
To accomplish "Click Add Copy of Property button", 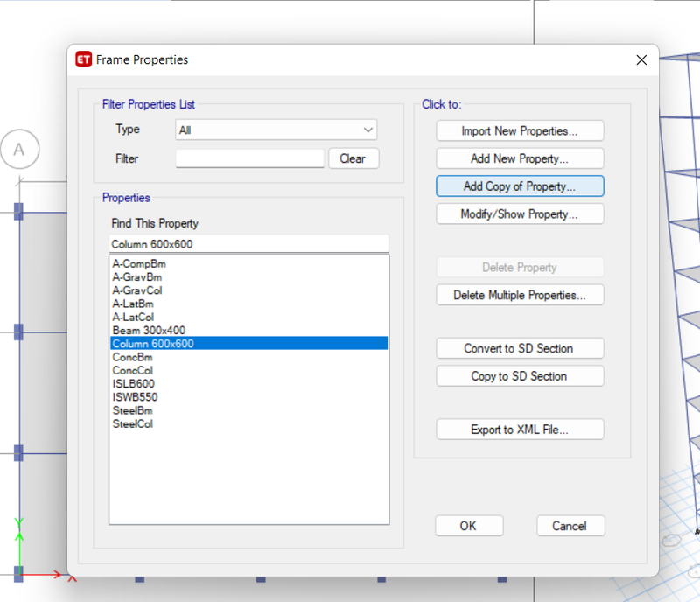I will pos(520,186).
